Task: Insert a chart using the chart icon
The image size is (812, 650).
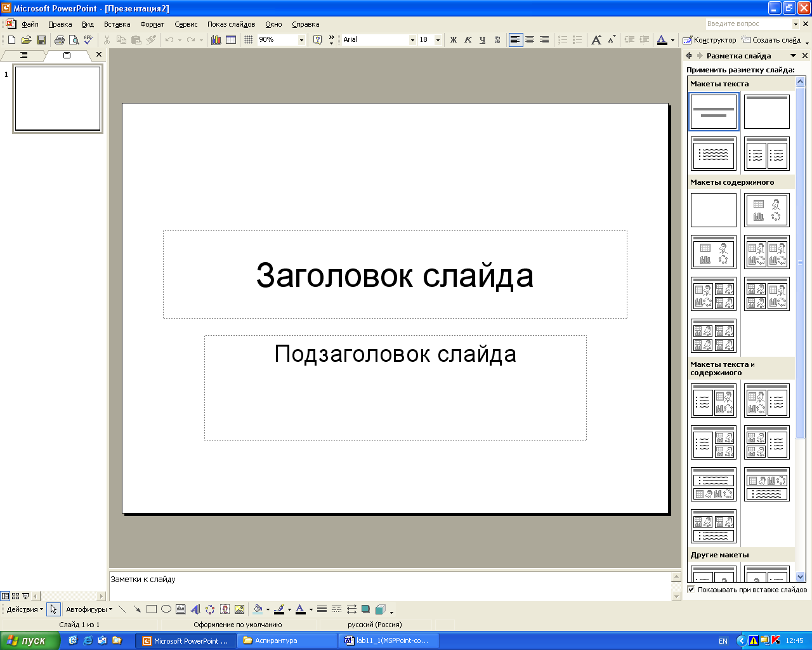Action: click(x=216, y=40)
